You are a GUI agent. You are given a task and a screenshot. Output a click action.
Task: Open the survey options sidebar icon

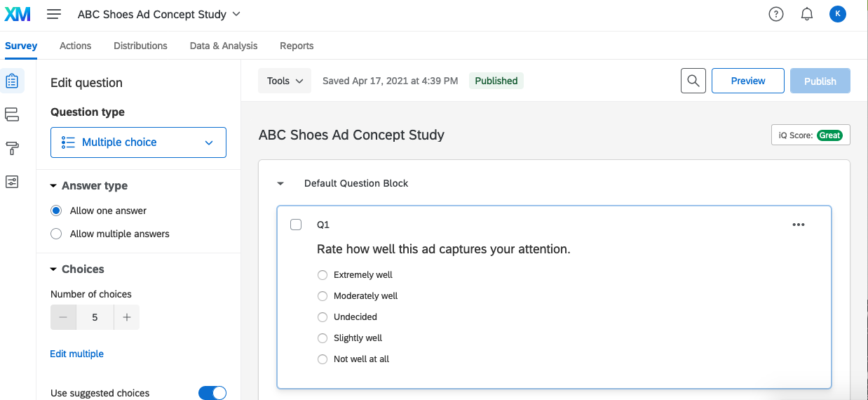[12, 182]
